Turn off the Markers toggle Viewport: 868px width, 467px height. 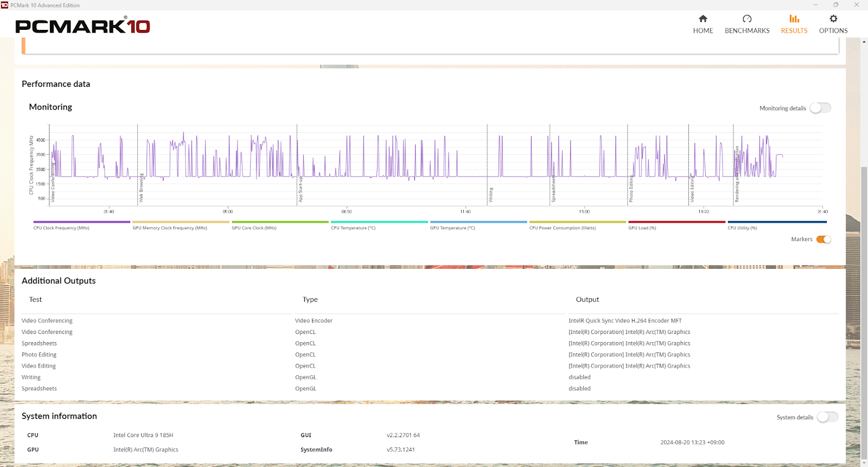coord(824,239)
